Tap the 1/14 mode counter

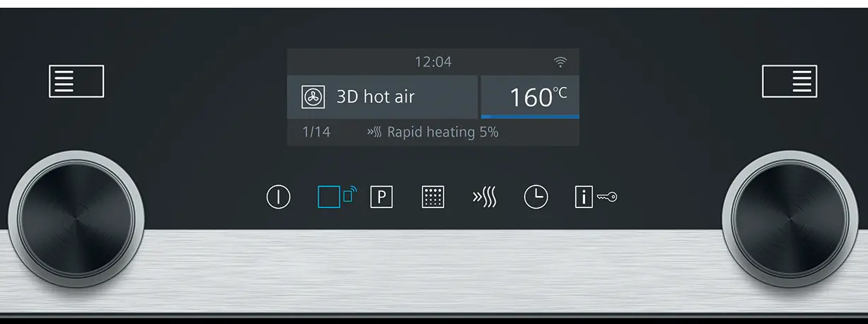pyautogui.click(x=316, y=131)
